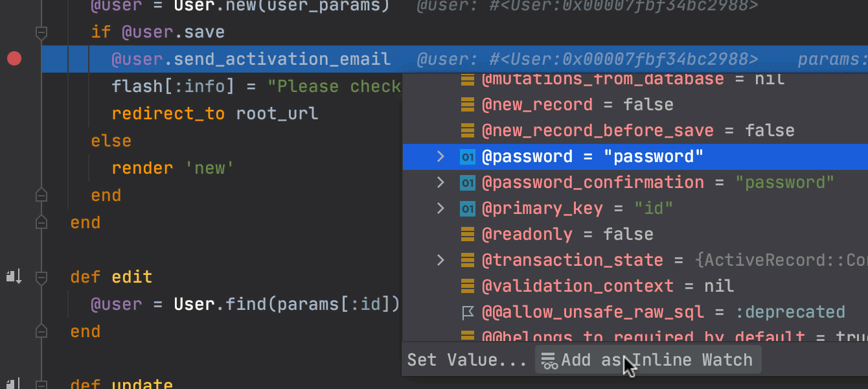Image resolution: width=868 pixels, height=389 pixels.
Task: Click the field icon next to @new_record
Action: pyautogui.click(x=468, y=105)
